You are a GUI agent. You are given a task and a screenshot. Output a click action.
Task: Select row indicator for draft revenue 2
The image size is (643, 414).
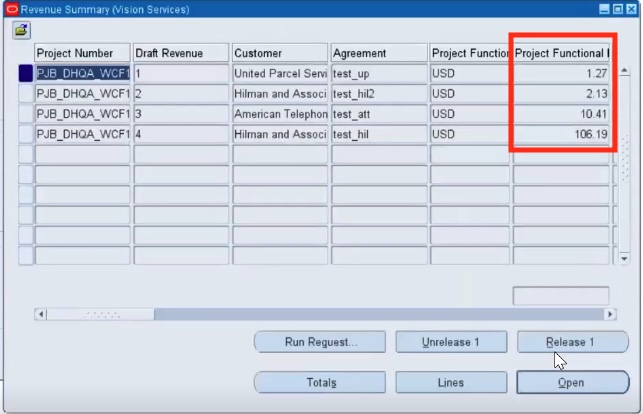[25, 93]
